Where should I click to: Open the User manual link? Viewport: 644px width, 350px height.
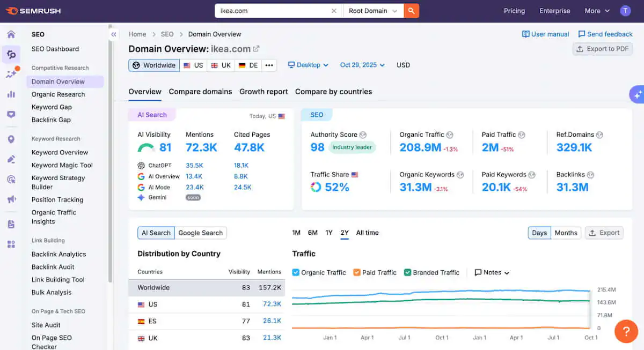[545, 34]
